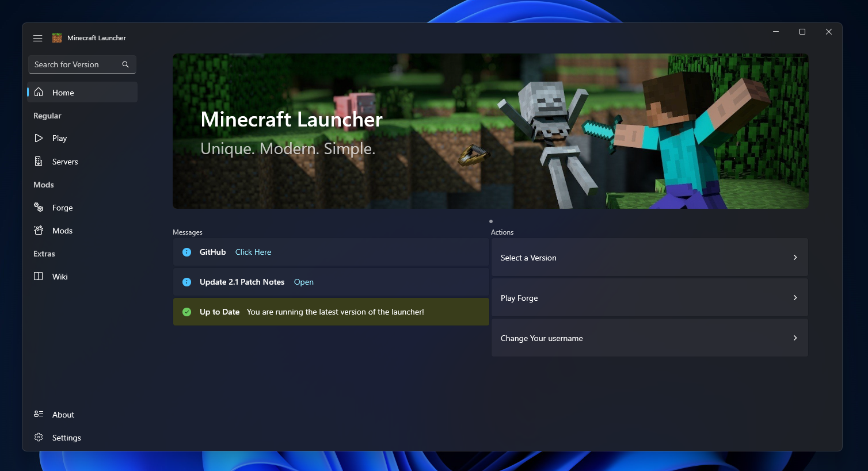Click the About icon at the bottom
Viewport: 868px width, 471px height.
(x=38, y=414)
